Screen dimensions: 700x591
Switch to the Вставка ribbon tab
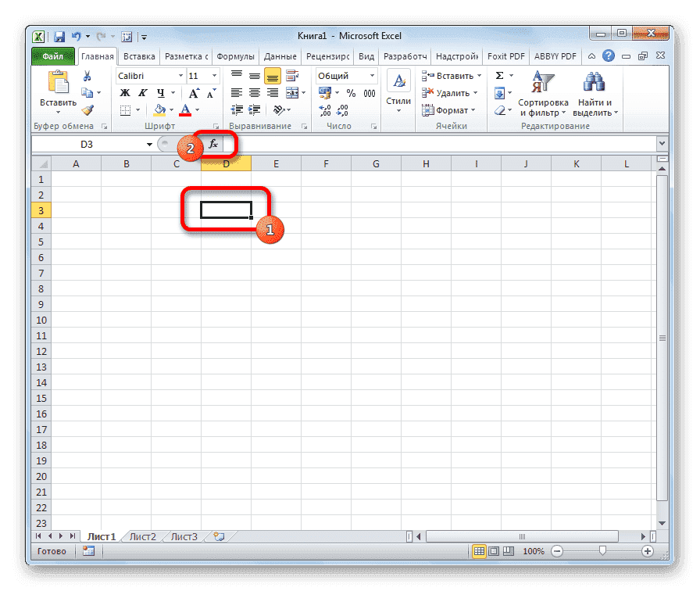[x=138, y=56]
